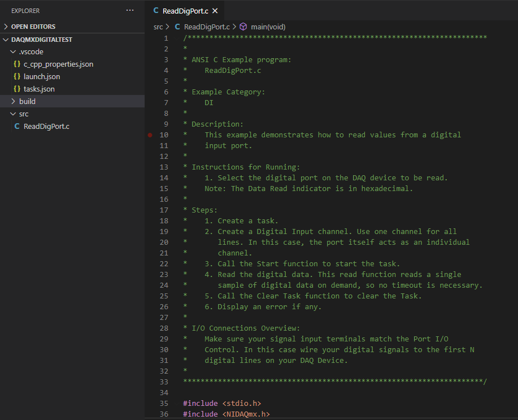518x420 pixels.
Task: Click line number 35 in the gutter
Action: (x=164, y=404)
